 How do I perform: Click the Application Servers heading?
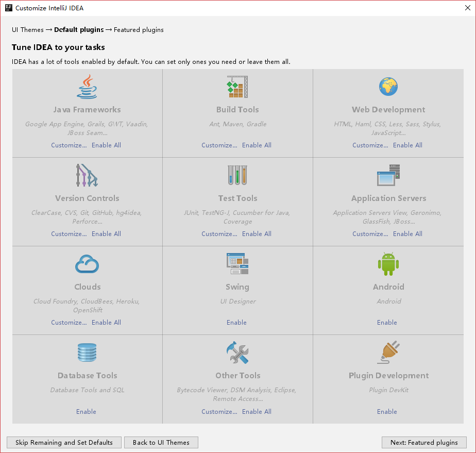coord(388,198)
